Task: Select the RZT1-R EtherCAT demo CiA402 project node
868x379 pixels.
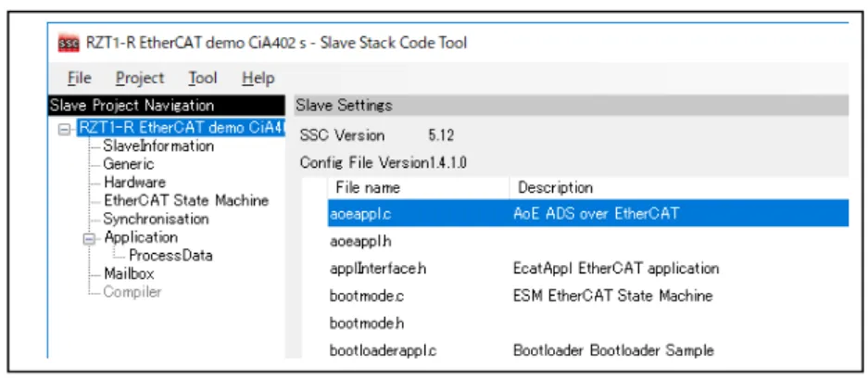Action: click(181, 128)
